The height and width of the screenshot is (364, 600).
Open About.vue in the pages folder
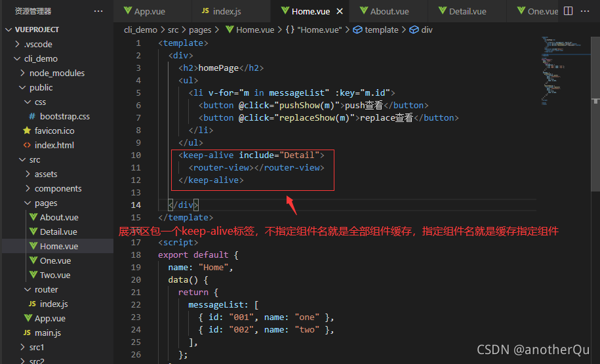(x=59, y=217)
